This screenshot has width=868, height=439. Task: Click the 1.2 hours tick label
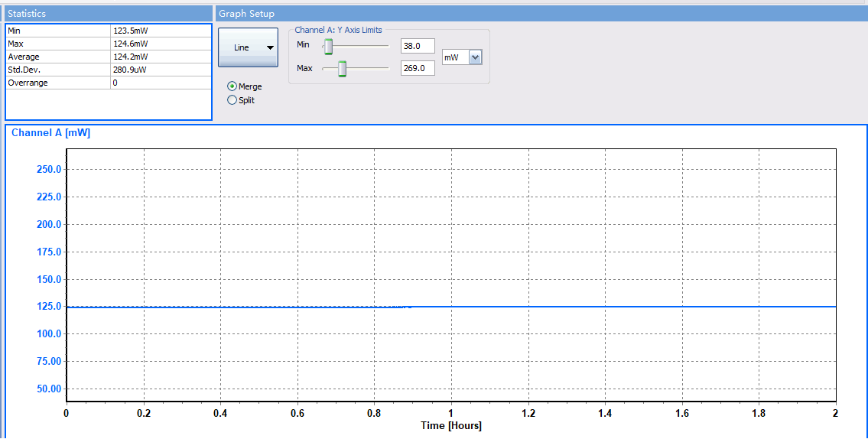coord(528,414)
